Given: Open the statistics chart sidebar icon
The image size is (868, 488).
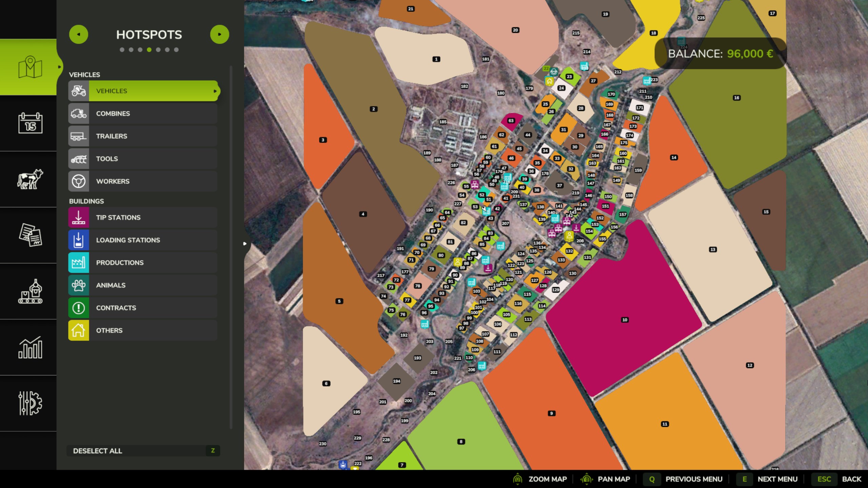Looking at the screenshot, I should (30, 347).
